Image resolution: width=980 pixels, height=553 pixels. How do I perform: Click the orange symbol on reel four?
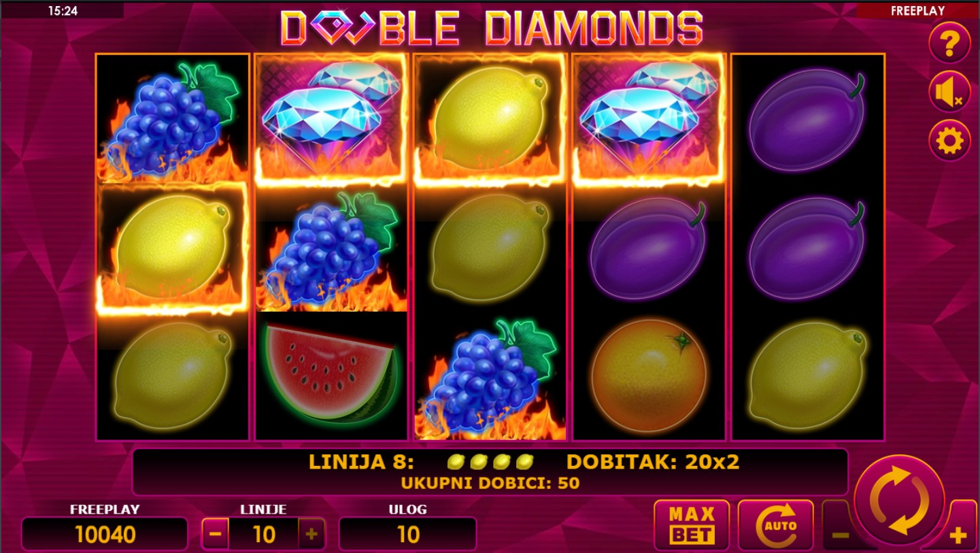click(648, 376)
